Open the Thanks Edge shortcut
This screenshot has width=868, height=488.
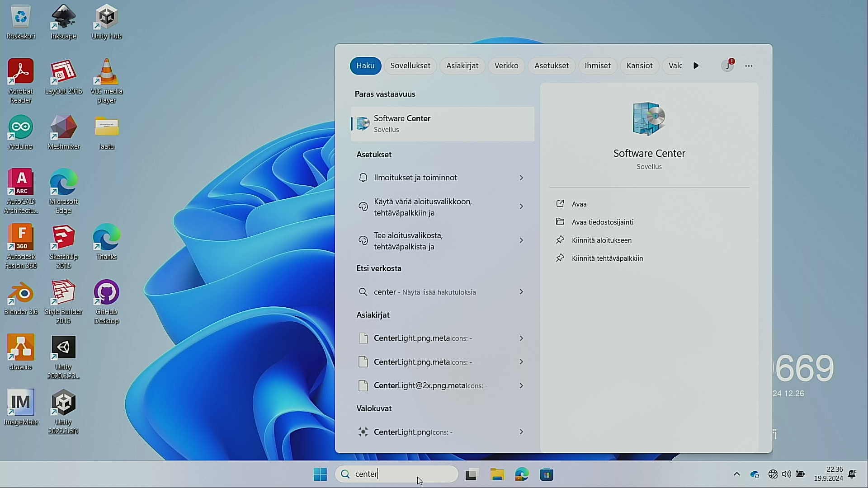[107, 242]
